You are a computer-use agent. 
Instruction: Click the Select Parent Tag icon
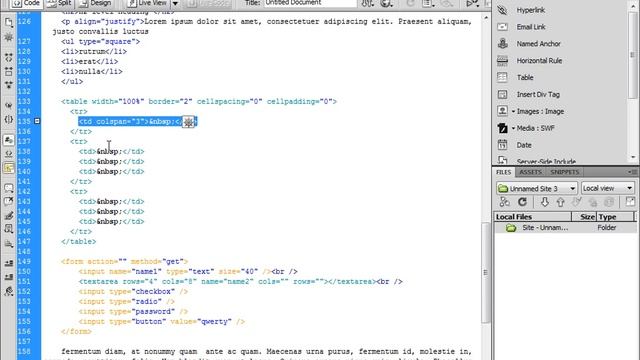pyautogui.click(x=9, y=105)
